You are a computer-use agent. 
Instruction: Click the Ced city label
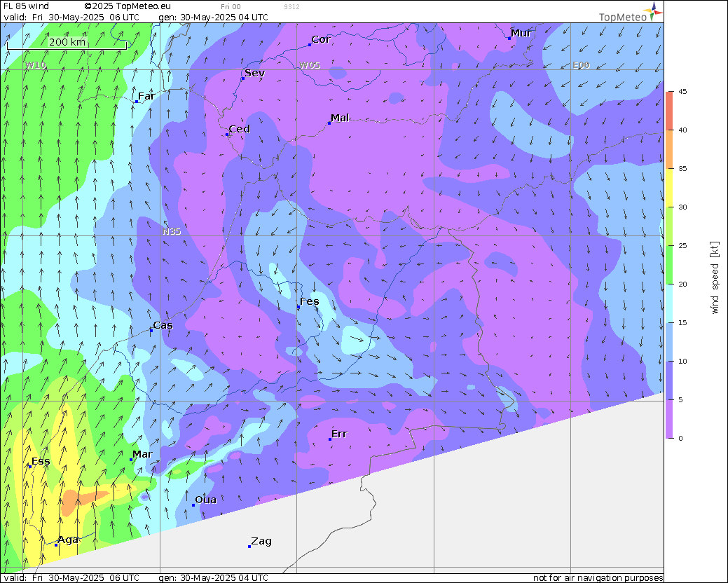(x=240, y=129)
